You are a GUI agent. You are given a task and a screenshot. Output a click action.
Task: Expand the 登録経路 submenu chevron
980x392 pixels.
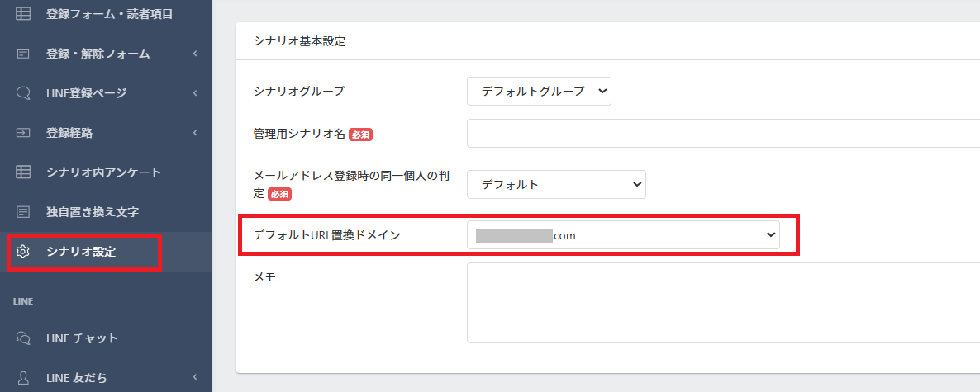tap(195, 132)
